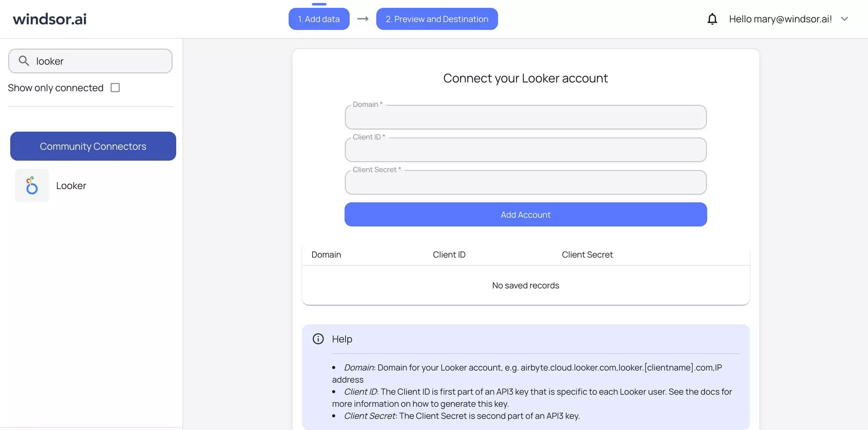Focus the Domain input field

click(x=526, y=117)
